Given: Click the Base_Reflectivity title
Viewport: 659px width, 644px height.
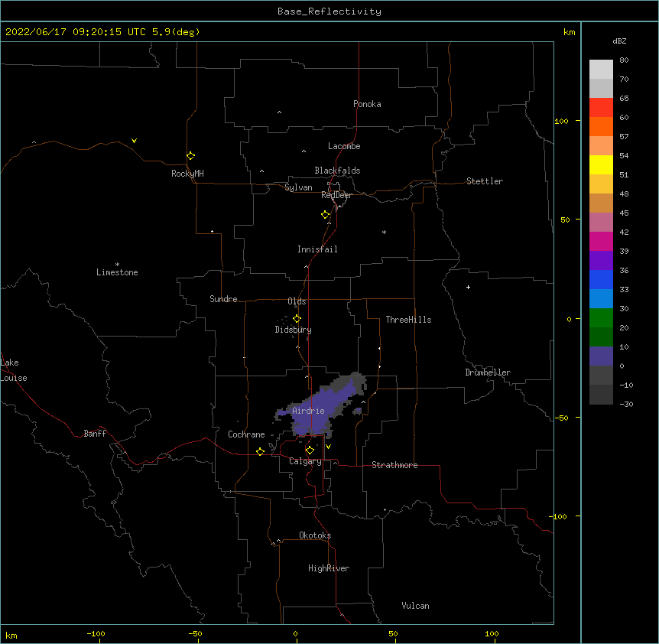Looking at the screenshot, I should [329, 11].
